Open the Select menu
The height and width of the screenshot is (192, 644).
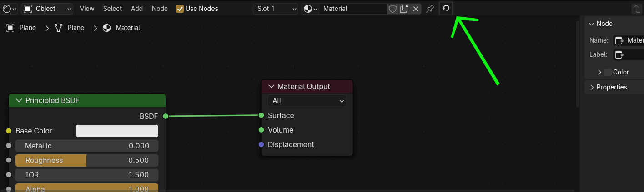click(x=112, y=9)
